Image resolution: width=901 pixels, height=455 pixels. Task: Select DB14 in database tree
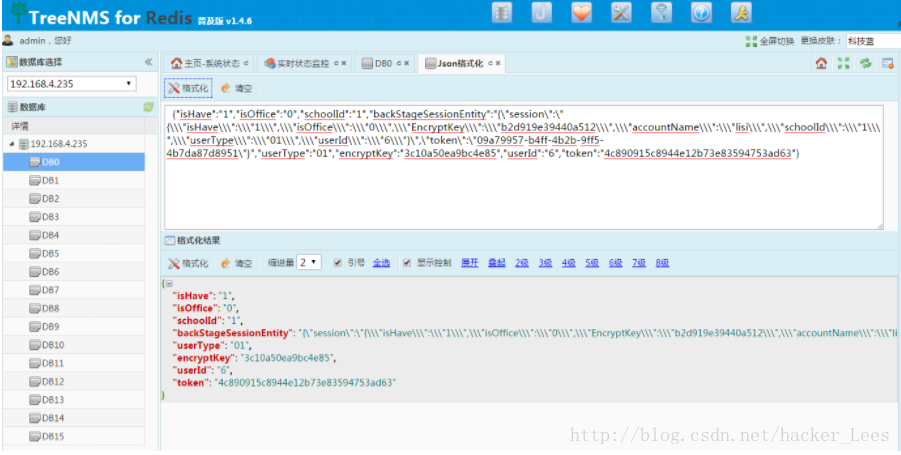coord(74,418)
